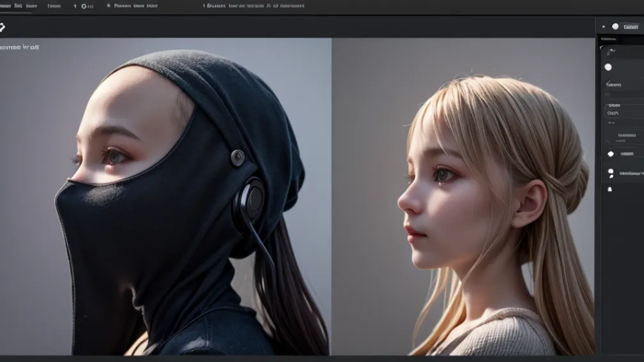This screenshot has height=362, width=644.
Task: Click the white pentagon icon in the right panel
Action: [x=611, y=154]
